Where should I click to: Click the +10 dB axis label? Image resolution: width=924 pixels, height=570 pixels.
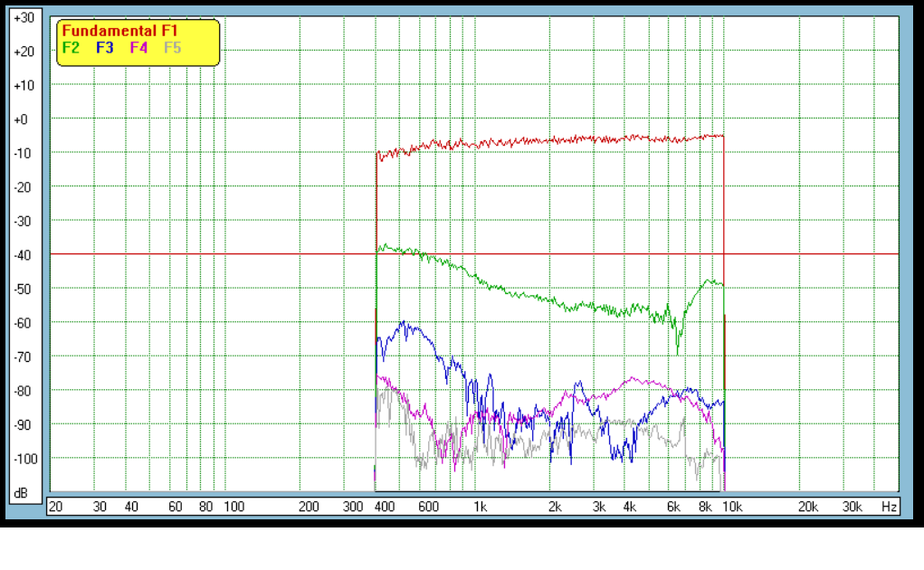point(24,86)
